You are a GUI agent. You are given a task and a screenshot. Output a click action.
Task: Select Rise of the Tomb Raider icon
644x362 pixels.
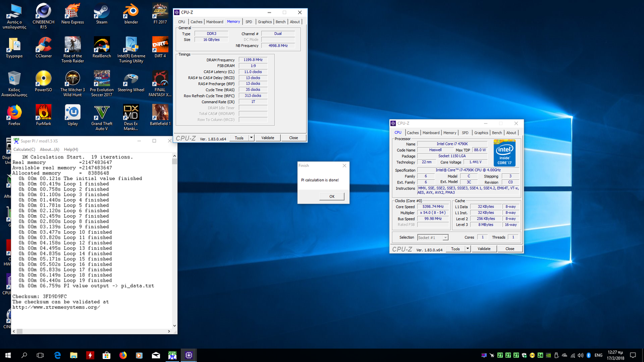point(72,50)
